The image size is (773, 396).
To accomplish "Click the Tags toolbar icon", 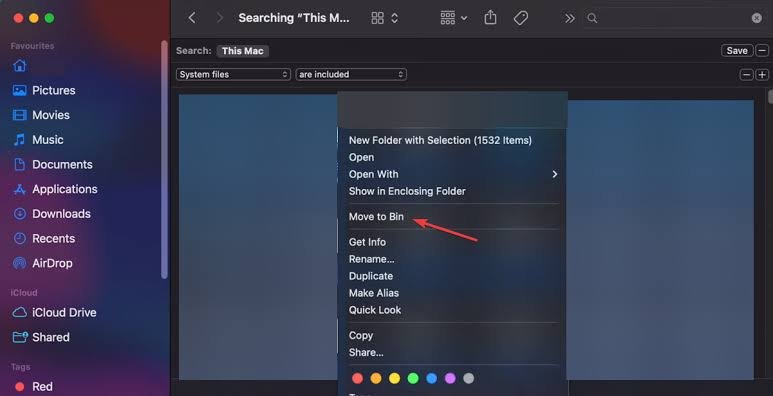I will click(521, 18).
